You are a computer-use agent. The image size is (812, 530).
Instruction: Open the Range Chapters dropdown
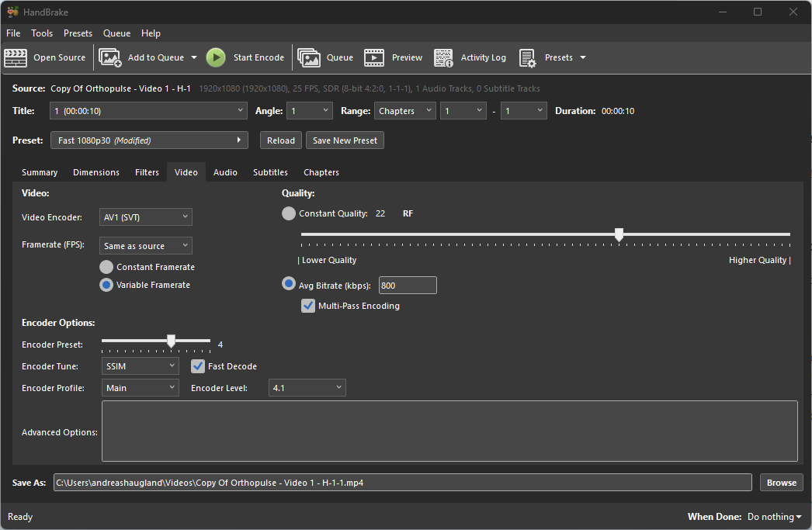[x=405, y=111]
